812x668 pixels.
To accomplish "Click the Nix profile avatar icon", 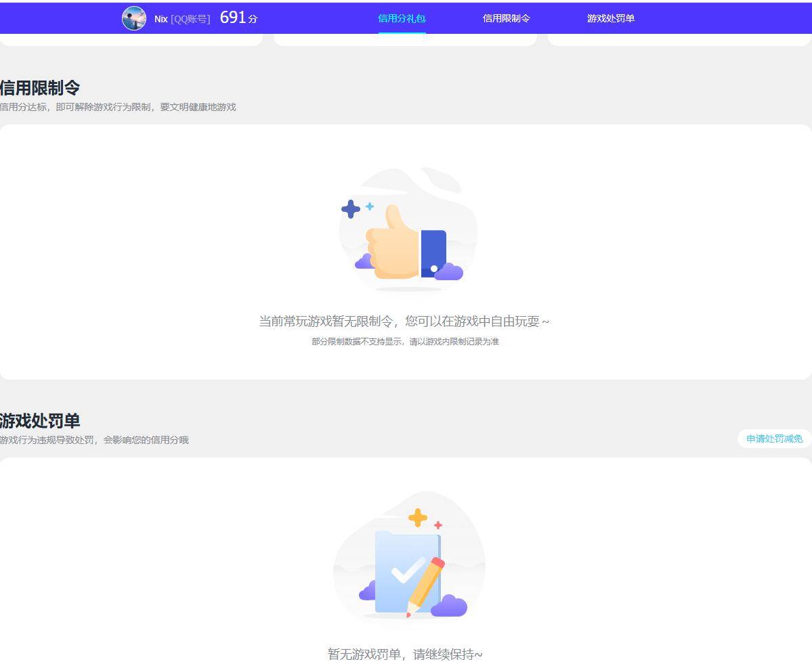I will 134,18.
